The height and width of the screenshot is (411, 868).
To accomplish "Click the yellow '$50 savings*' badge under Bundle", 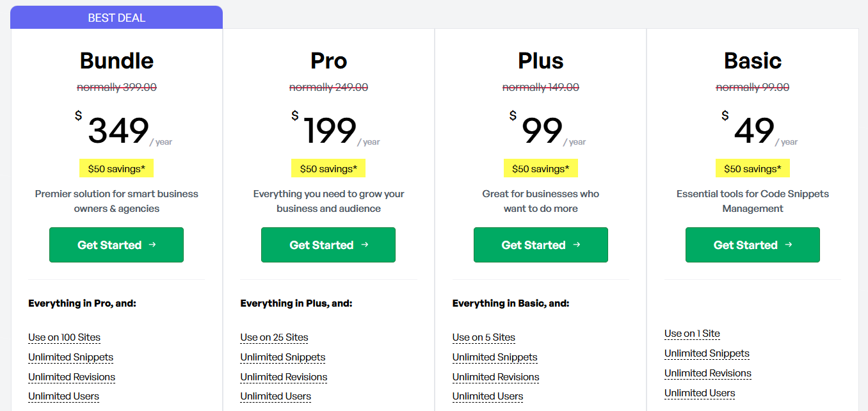I will coord(117,169).
